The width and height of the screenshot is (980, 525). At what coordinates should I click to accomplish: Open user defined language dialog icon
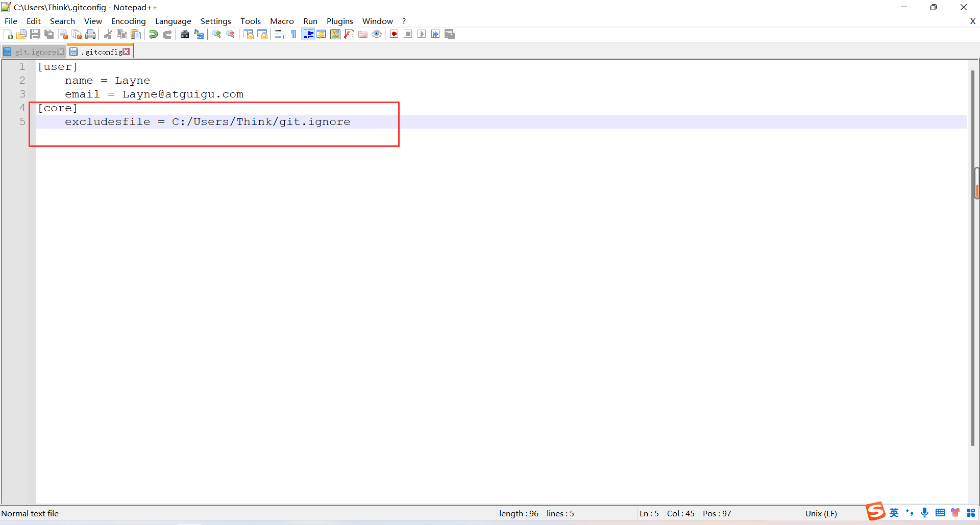click(321, 34)
